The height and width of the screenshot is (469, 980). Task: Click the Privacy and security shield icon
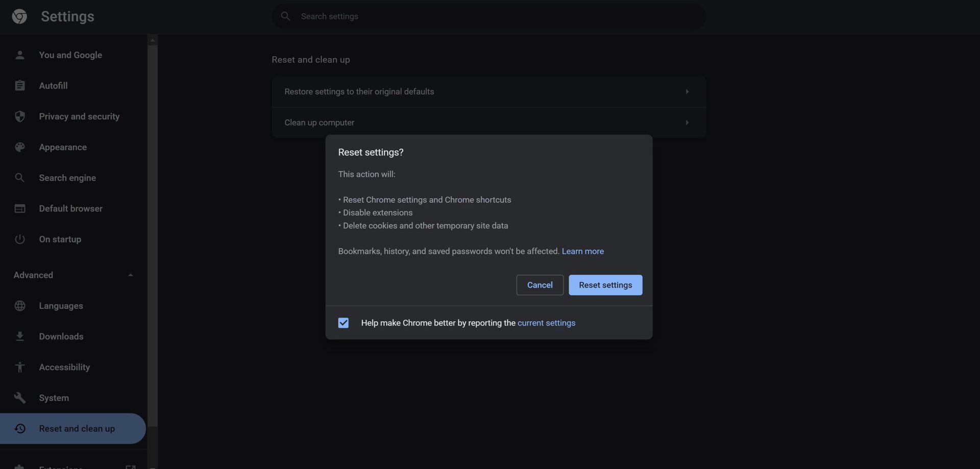coord(20,116)
